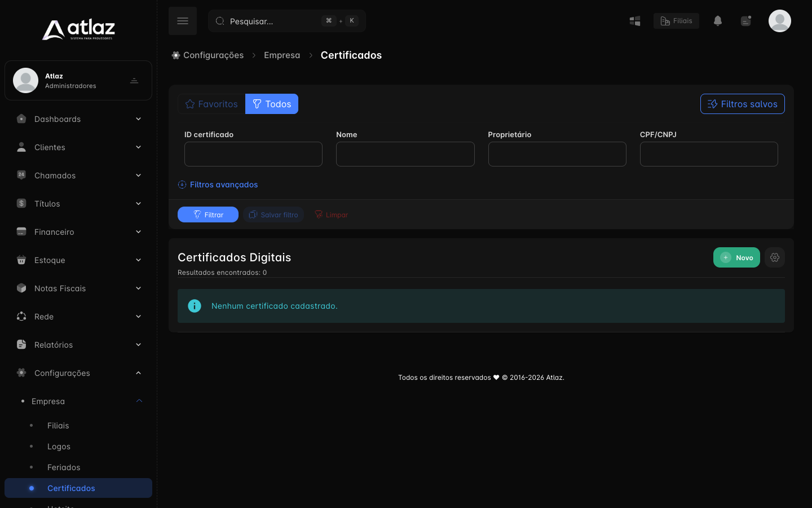Click the Chamados sidebar icon
This screenshot has width=812, height=508.
coord(21,175)
